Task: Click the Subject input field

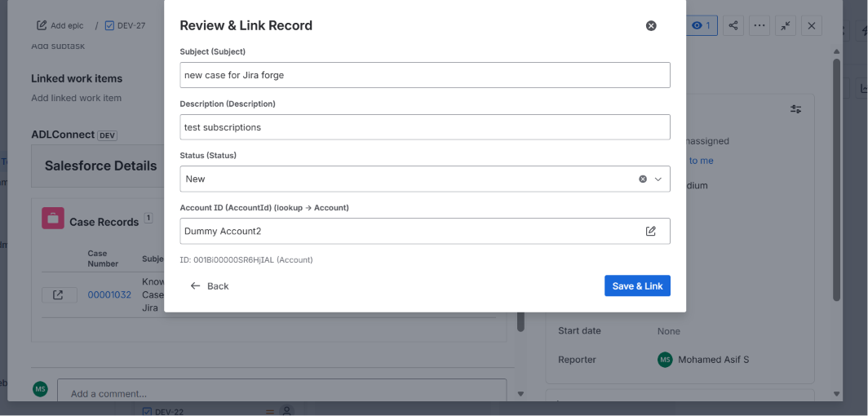Action: click(424, 75)
